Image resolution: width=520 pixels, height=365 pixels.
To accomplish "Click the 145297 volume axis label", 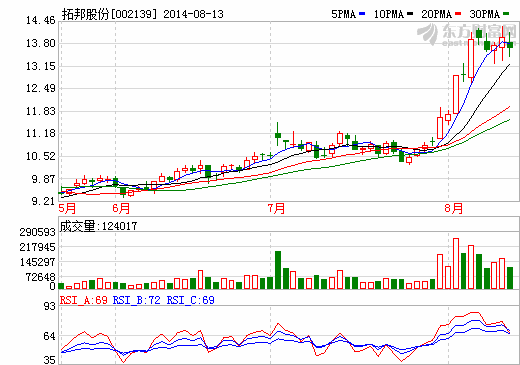I will [x=37, y=262].
